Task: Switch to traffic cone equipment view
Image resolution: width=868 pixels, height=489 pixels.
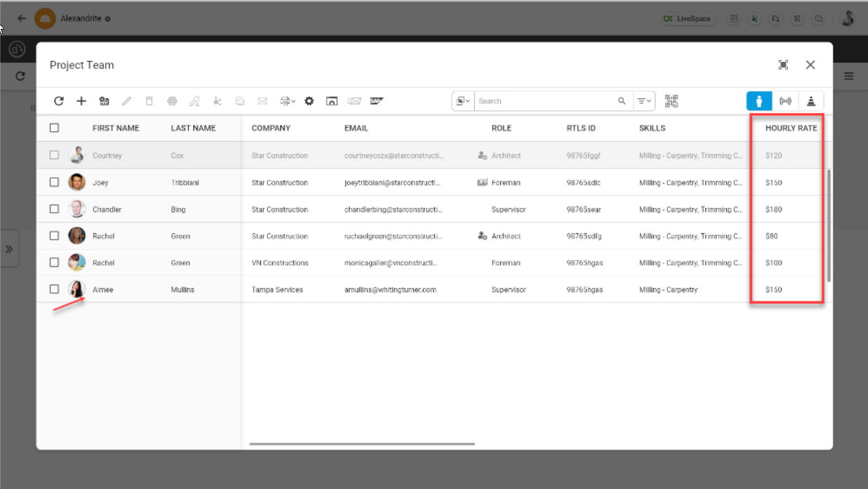Action: click(x=811, y=101)
